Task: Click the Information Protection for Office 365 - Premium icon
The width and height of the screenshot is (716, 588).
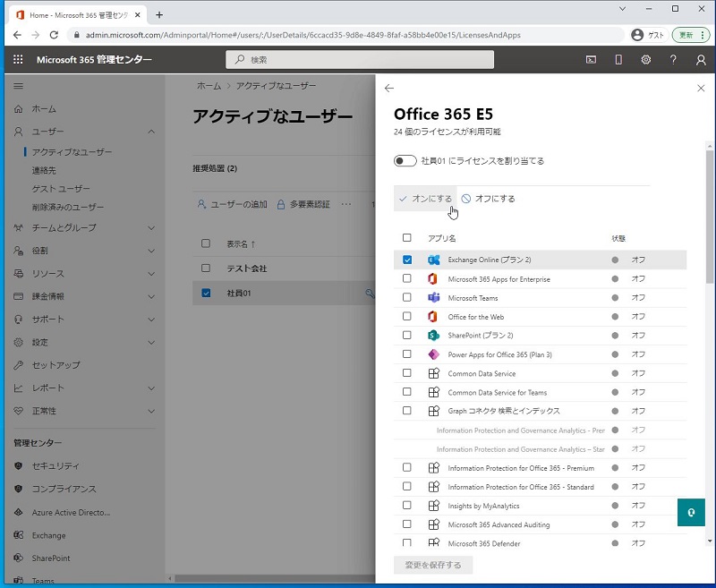Action: point(434,467)
